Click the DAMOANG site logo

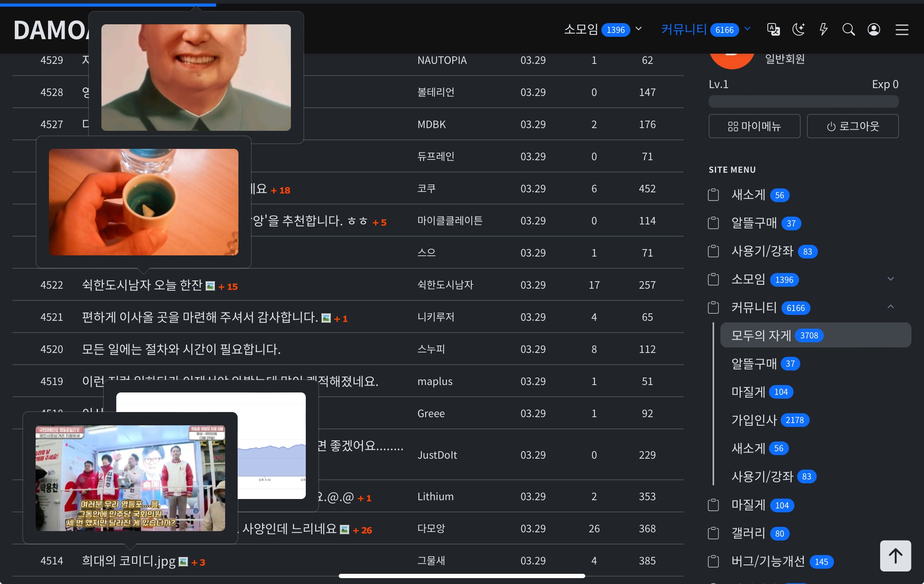point(51,30)
